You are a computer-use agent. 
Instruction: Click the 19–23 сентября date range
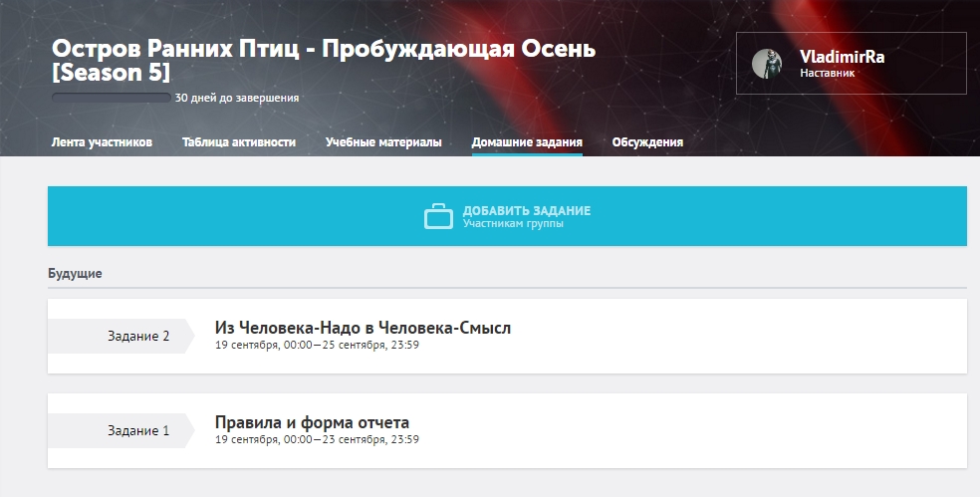pos(317,439)
